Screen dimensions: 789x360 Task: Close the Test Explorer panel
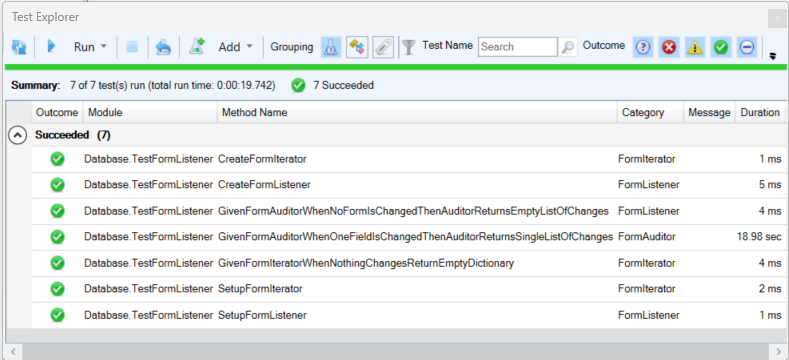(x=777, y=19)
